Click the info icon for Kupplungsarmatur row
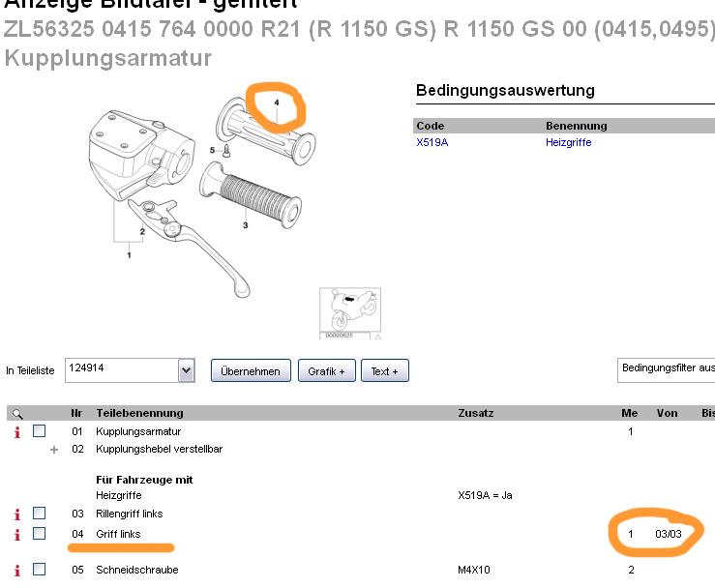 [x=17, y=431]
